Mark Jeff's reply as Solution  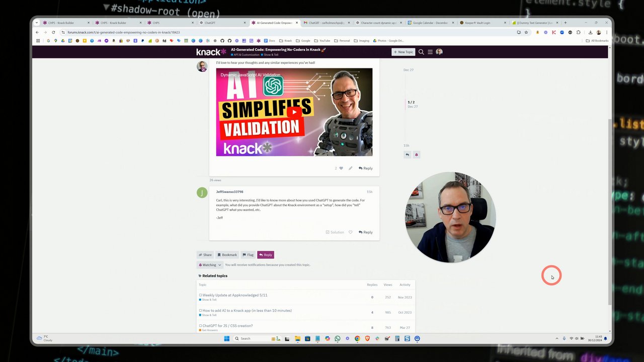click(x=335, y=232)
